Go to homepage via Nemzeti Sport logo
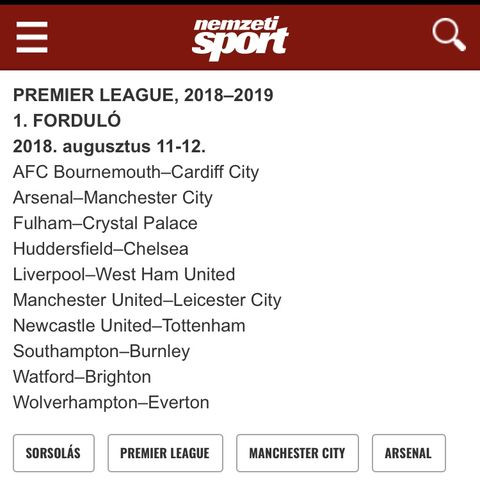The height and width of the screenshot is (480, 480). (240, 38)
